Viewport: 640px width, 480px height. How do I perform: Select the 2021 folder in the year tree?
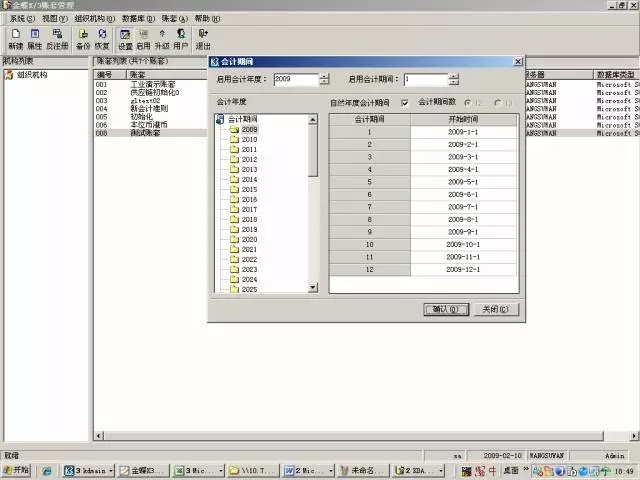click(244, 249)
